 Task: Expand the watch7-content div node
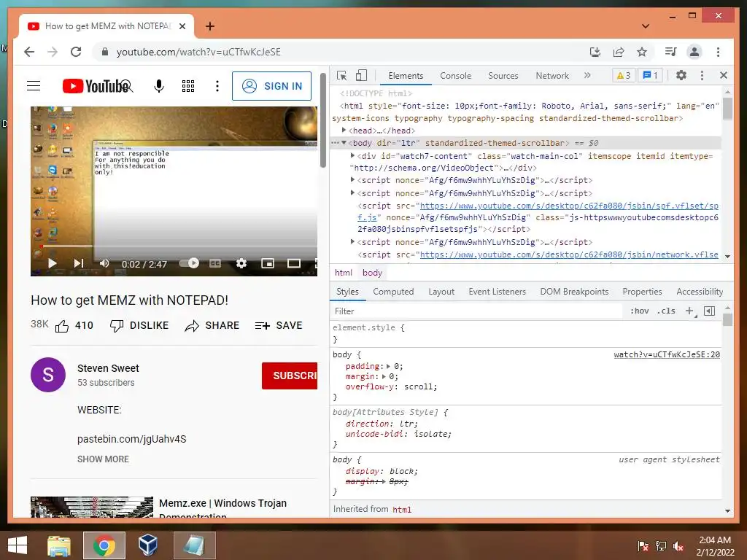[x=352, y=155]
